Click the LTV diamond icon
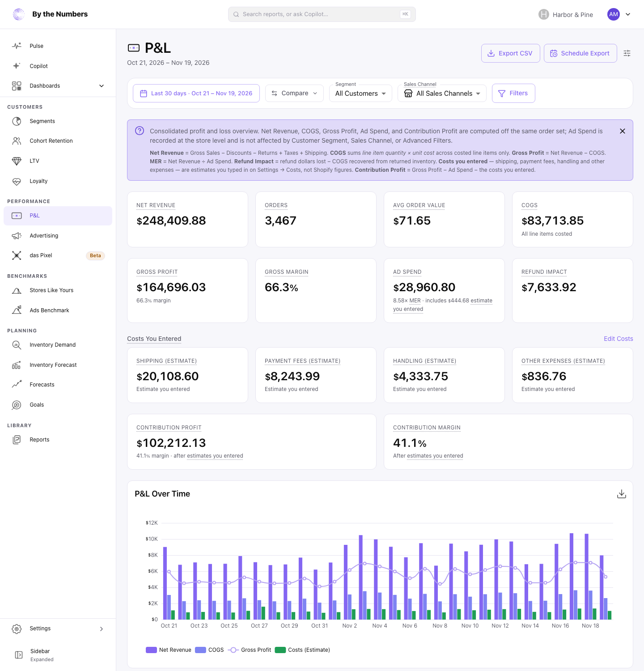The height and width of the screenshot is (671, 644). click(17, 161)
